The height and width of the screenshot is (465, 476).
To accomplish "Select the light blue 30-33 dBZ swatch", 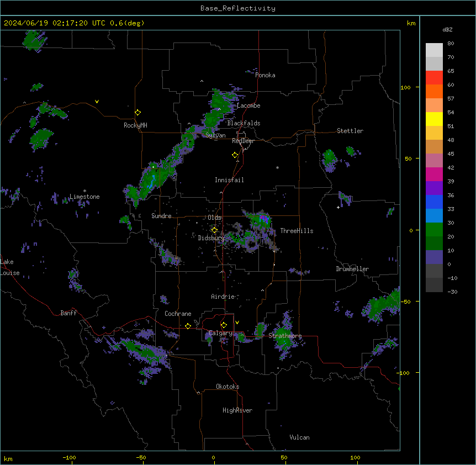I will click(434, 216).
